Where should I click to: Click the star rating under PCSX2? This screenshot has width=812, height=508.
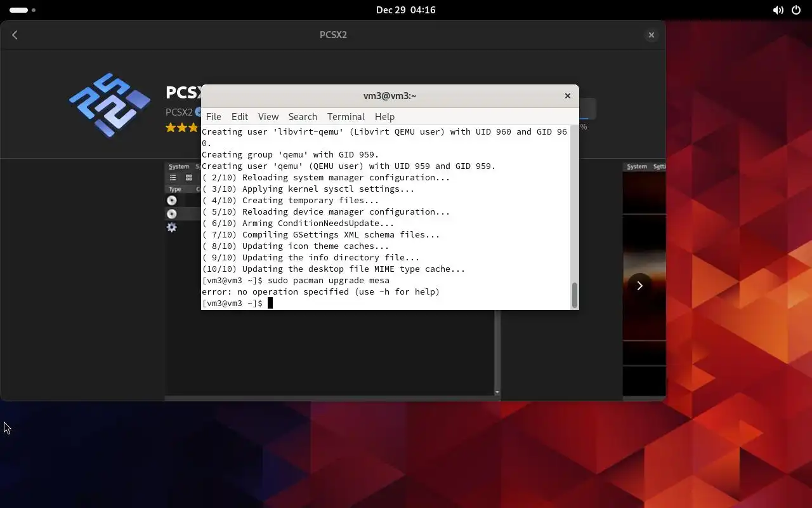[x=183, y=128]
